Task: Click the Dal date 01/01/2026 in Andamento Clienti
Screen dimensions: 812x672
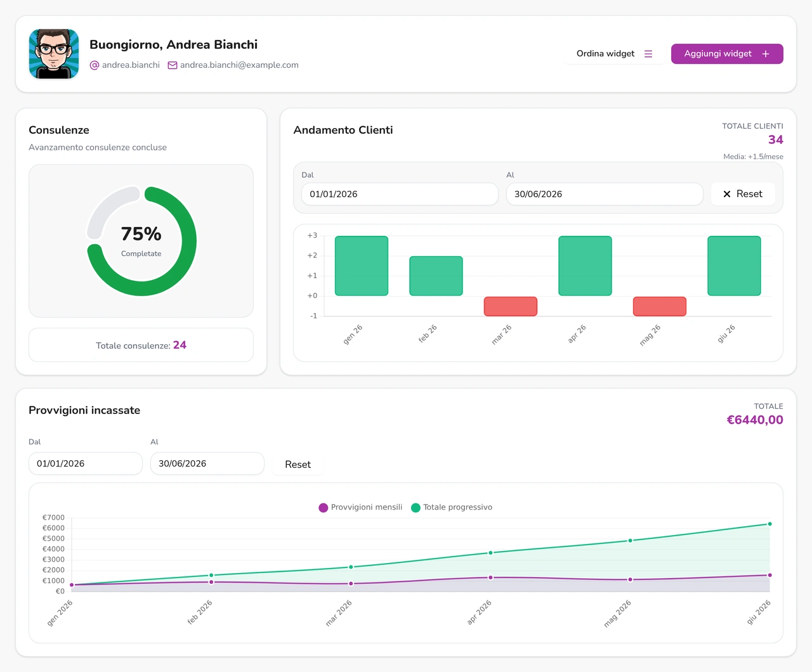Action: click(x=400, y=194)
